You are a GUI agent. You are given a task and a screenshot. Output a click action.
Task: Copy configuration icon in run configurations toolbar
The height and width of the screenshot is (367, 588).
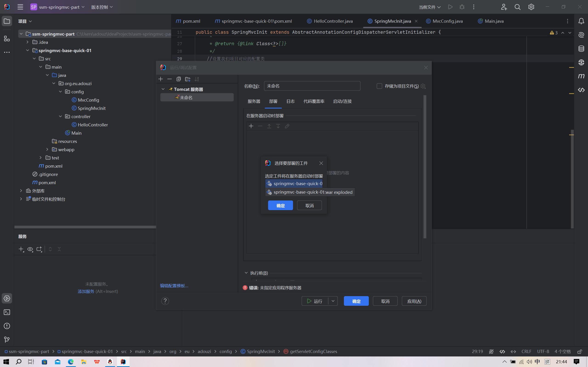pos(179,79)
